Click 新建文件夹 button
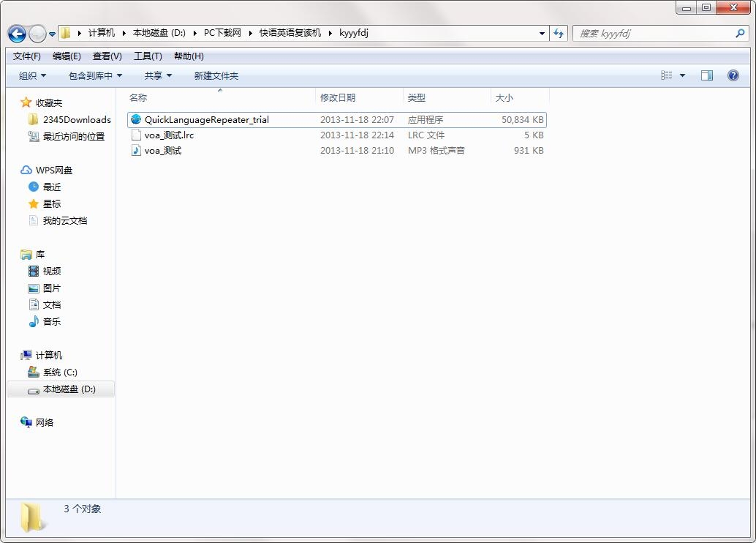 (x=216, y=76)
